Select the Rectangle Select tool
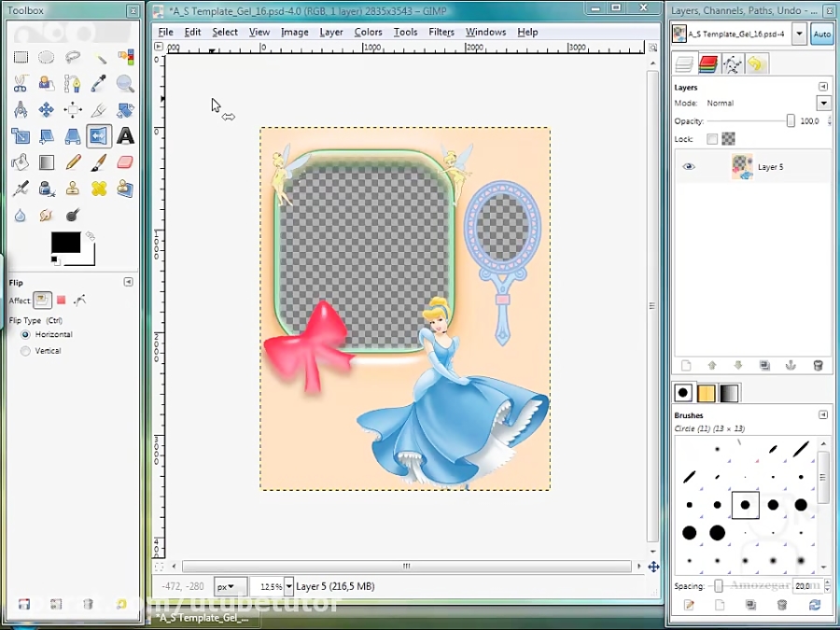The image size is (840, 630). click(x=21, y=56)
